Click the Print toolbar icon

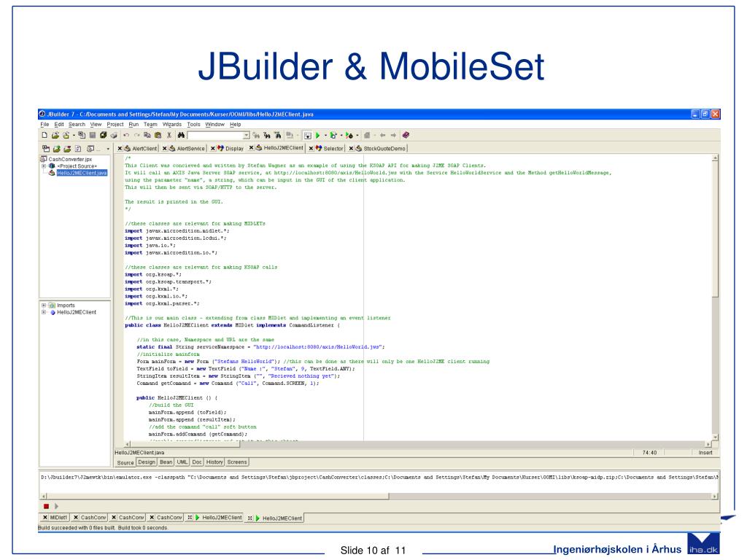pos(113,135)
